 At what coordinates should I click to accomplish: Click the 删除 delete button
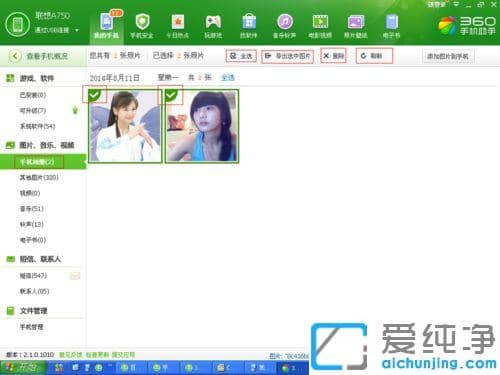point(334,56)
